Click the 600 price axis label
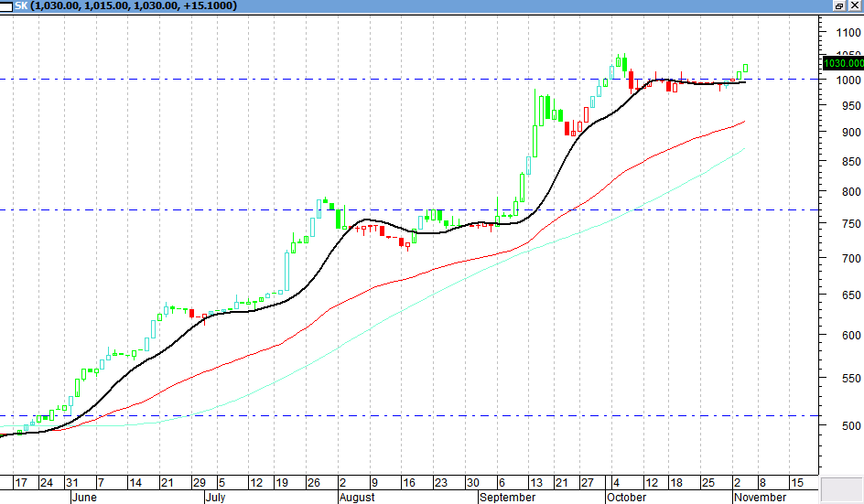Screen dimensions: 864x504 click(851, 336)
